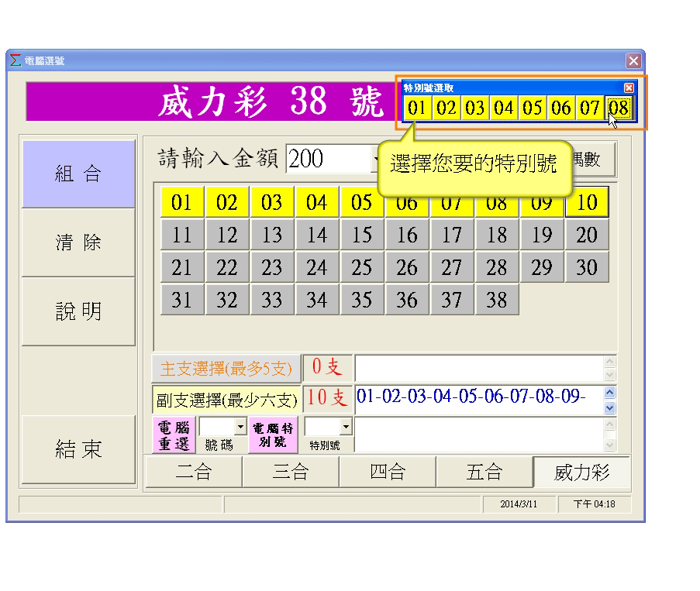The height and width of the screenshot is (591, 700).
Task: Select number 21 in grid
Action: pyautogui.click(x=182, y=268)
